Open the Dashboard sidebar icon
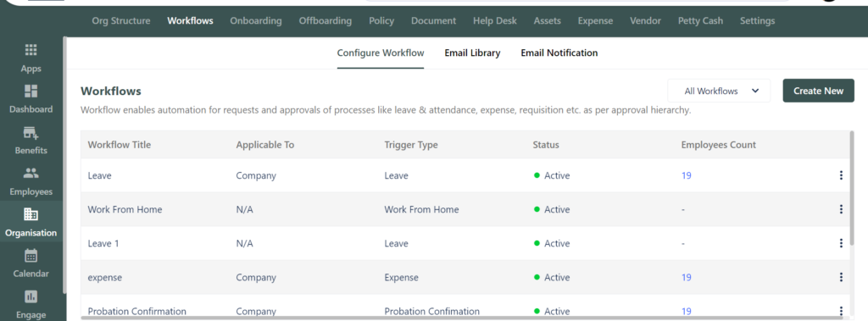868x321 pixels. pos(31,91)
